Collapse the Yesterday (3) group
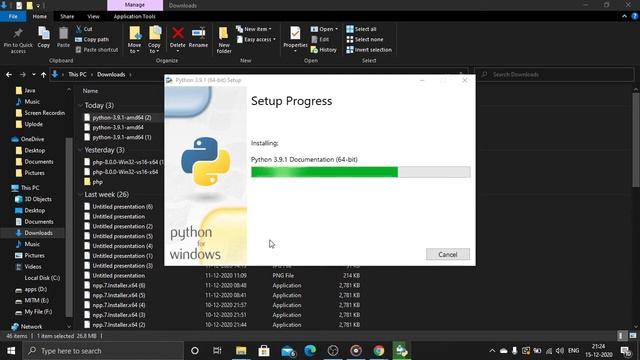The width and height of the screenshot is (640, 360). coord(80,150)
